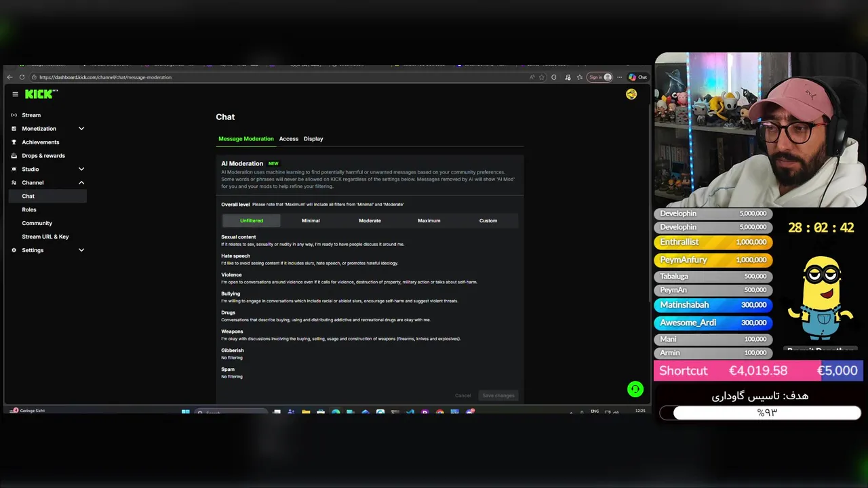Select the Maximum moderation level

429,220
